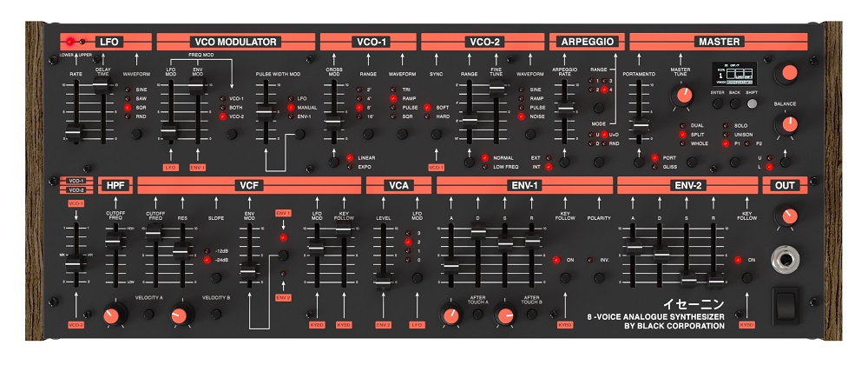Viewport: 868px width, 365px height.
Task: Select the SQR LFO waveform LED
Action: click(128, 108)
